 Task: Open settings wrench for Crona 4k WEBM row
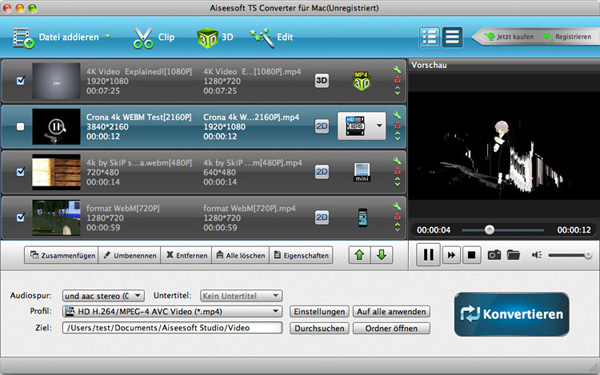tap(397, 115)
